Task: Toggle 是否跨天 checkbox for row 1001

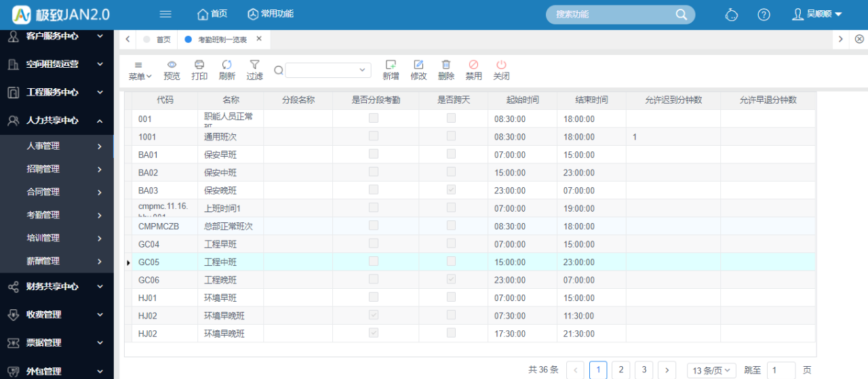Action: click(451, 136)
